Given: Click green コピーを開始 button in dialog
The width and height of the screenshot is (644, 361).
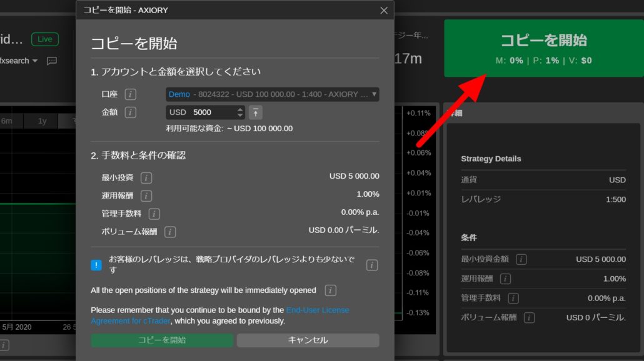Looking at the screenshot, I should coord(162,340).
